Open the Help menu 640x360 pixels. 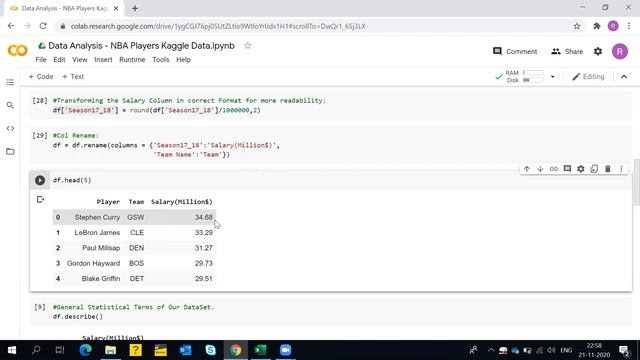pos(183,60)
